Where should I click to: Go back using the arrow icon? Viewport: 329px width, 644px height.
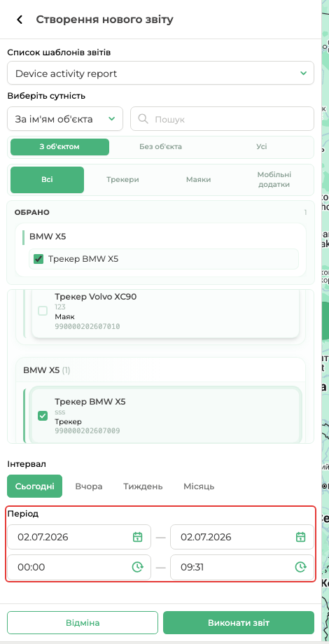tap(20, 20)
